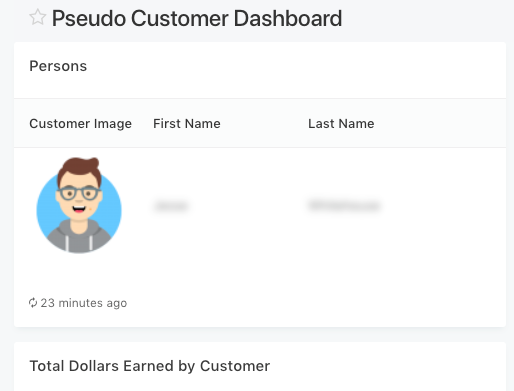
Task: Click the glasses on the avatar face
Action: (79, 193)
